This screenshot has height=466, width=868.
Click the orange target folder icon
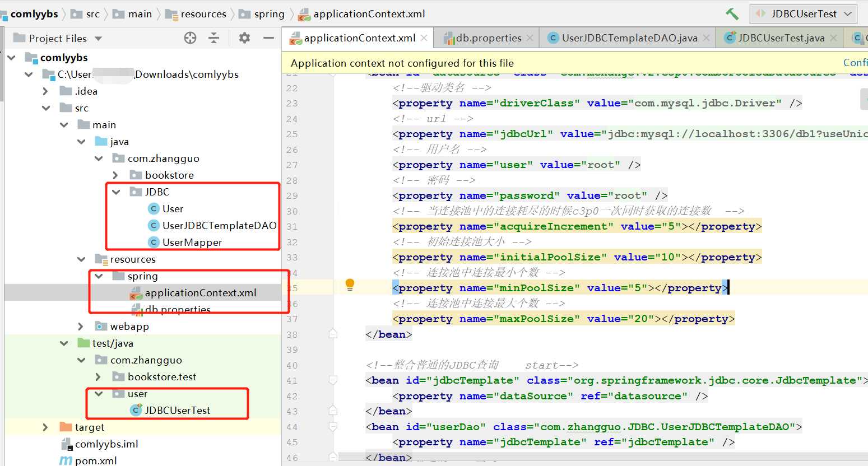click(66, 427)
